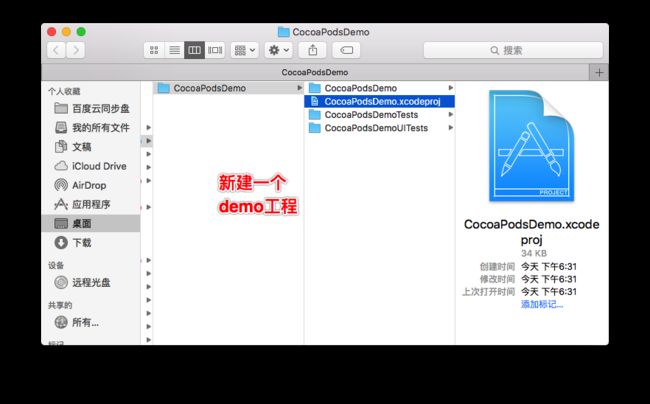Select CocoaPodsDemo subfolder in second column
Image resolution: width=650 pixels, height=404 pixels.
click(380, 88)
